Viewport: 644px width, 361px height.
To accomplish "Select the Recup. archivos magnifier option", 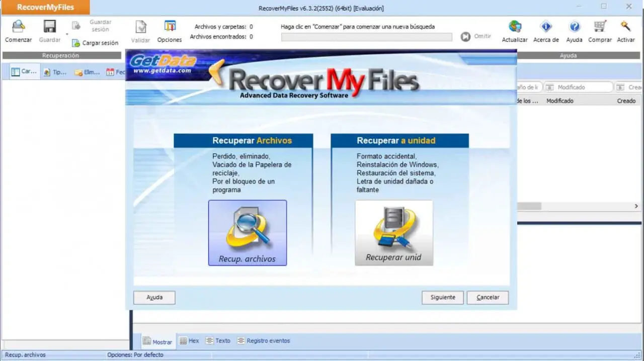I will tap(248, 233).
